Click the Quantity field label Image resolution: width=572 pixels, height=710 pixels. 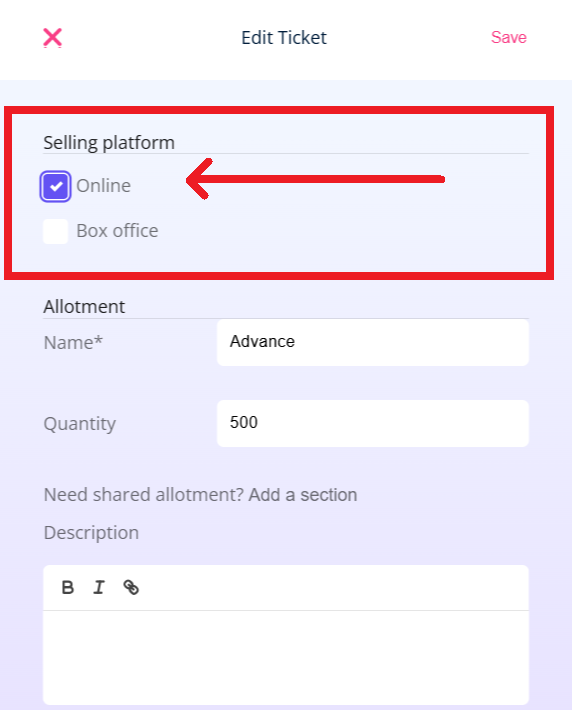pyautogui.click(x=80, y=424)
